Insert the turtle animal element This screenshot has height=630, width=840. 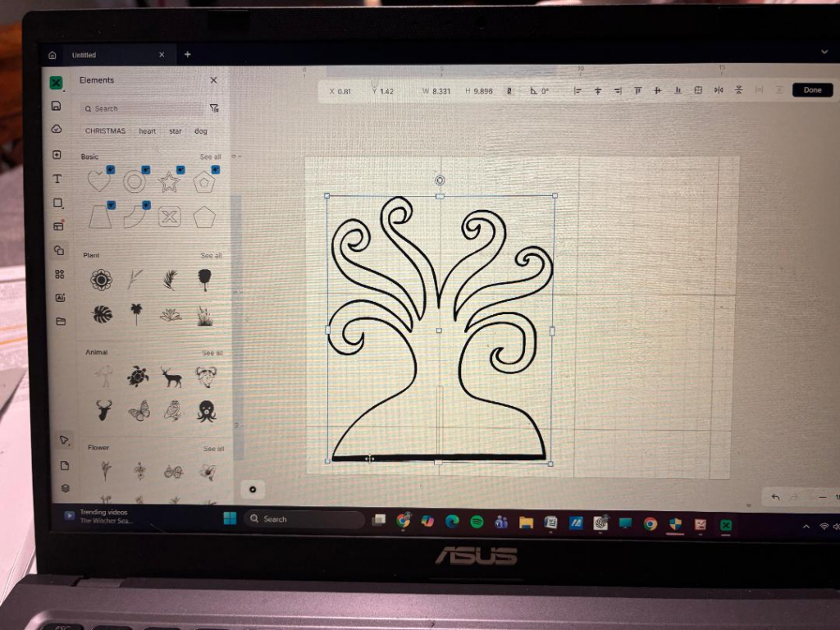[138, 377]
